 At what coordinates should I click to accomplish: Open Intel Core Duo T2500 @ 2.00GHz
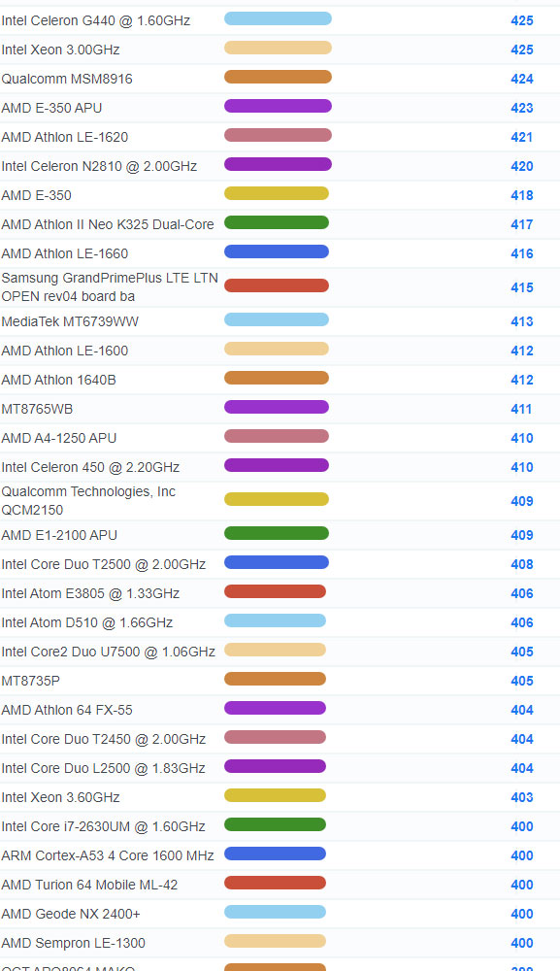click(103, 564)
